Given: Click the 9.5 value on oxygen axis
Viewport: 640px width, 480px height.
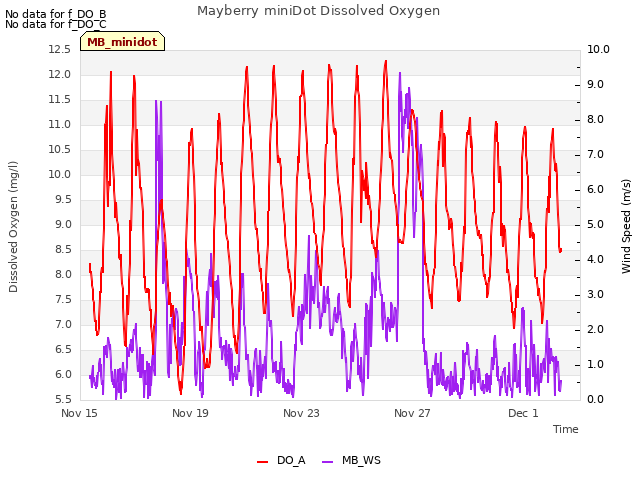Looking at the screenshot, I should tap(63, 199).
